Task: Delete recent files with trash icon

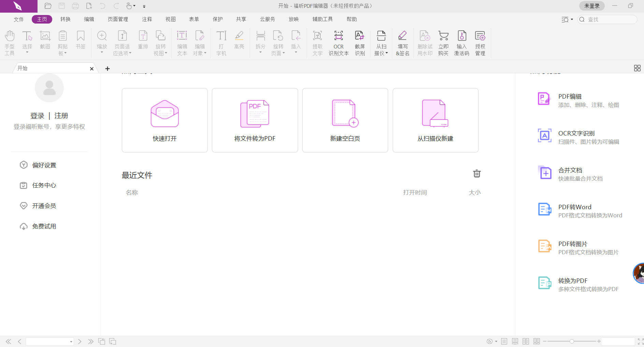Action: 477,174
